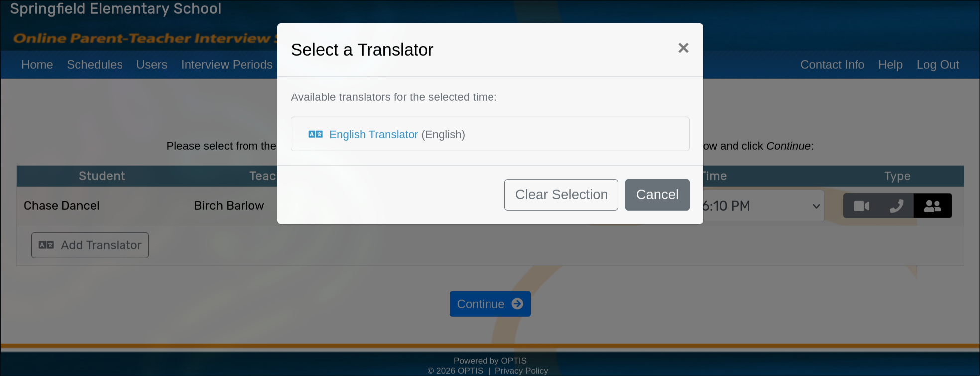
Task: Open the 6:10 PM time dropdown
Action: tap(762, 206)
